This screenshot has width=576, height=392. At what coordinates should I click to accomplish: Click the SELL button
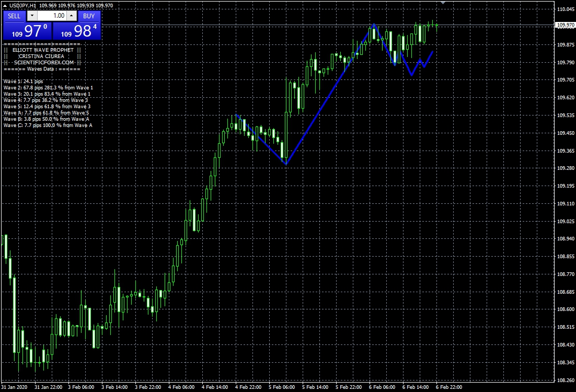pyautogui.click(x=14, y=16)
